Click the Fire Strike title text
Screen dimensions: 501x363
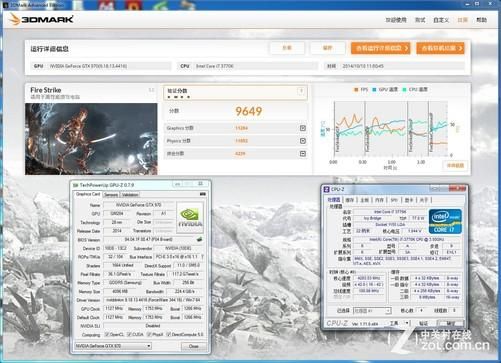click(x=46, y=90)
